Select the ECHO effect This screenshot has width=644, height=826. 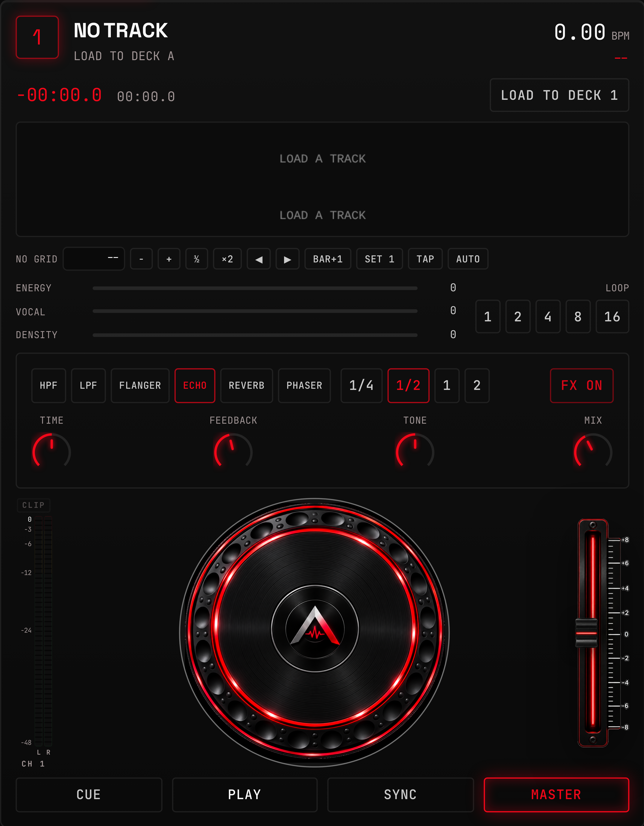click(x=195, y=385)
